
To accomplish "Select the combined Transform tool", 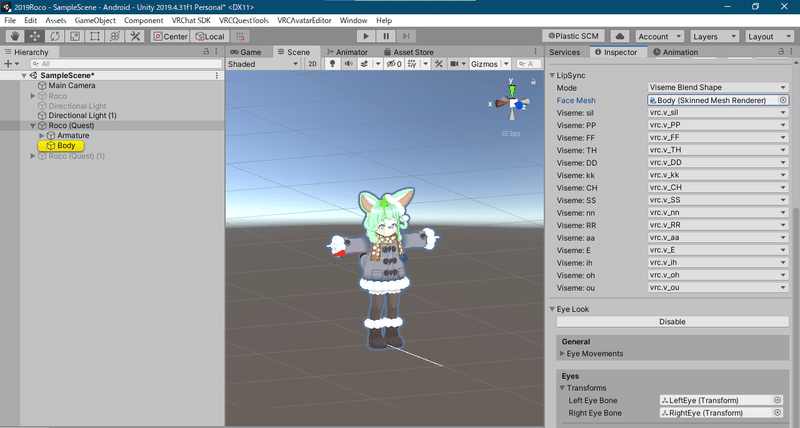I will coord(115,36).
